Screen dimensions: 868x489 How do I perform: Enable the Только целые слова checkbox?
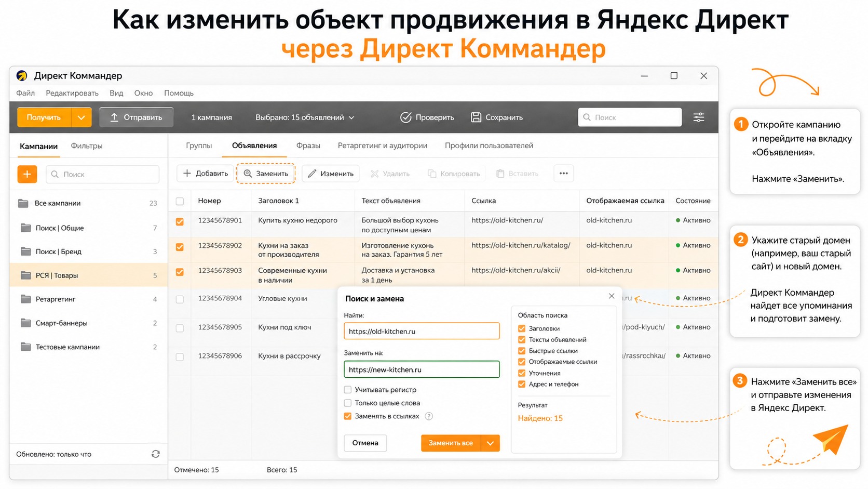coord(348,403)
